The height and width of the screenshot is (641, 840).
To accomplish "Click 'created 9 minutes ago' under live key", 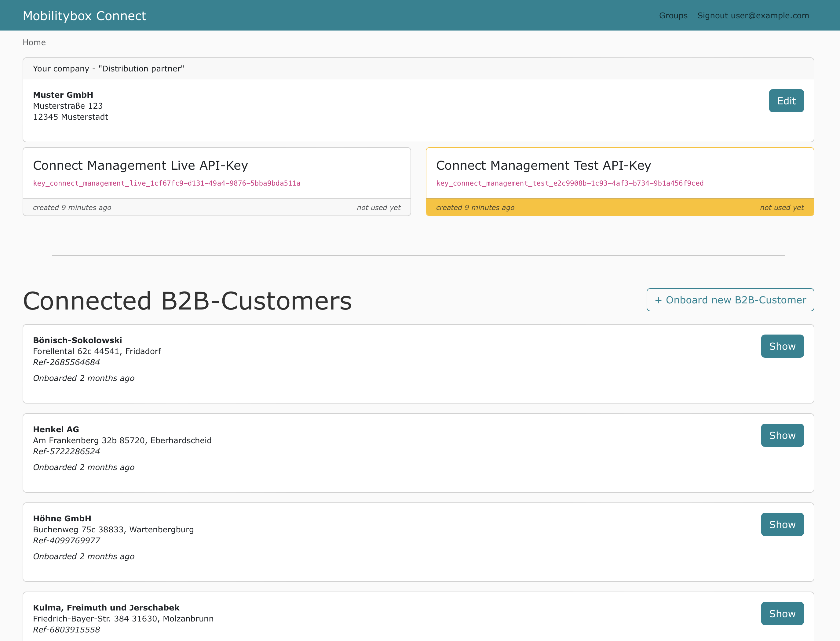I will 72,208.
